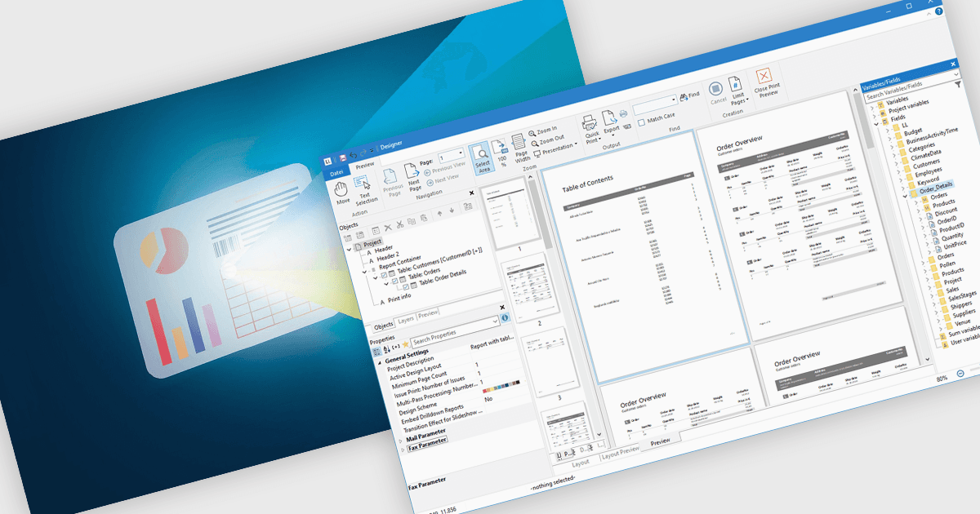The height and width of the screenshot is (514, 980).
Task: Click the filter funnel in Variables/Fields
Action: point(959,85)
